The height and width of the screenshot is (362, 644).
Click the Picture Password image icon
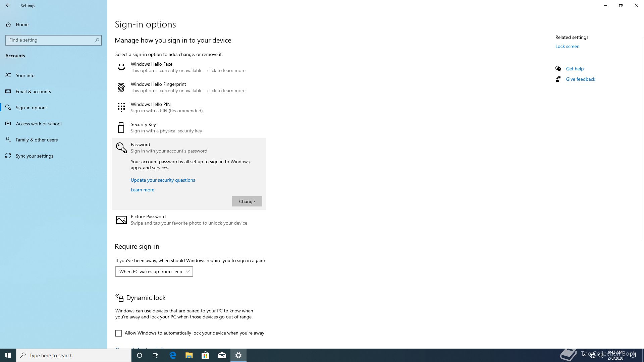pyautogui.click(x=121, y=220)
